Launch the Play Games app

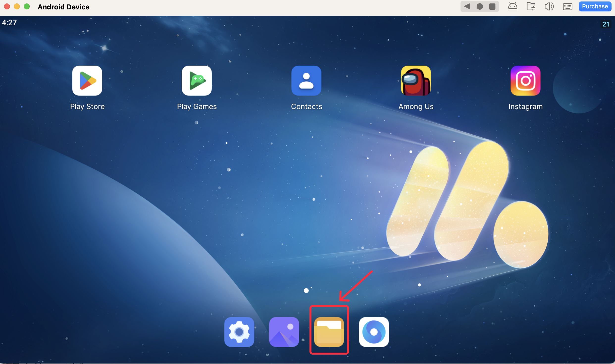(197, 80)
